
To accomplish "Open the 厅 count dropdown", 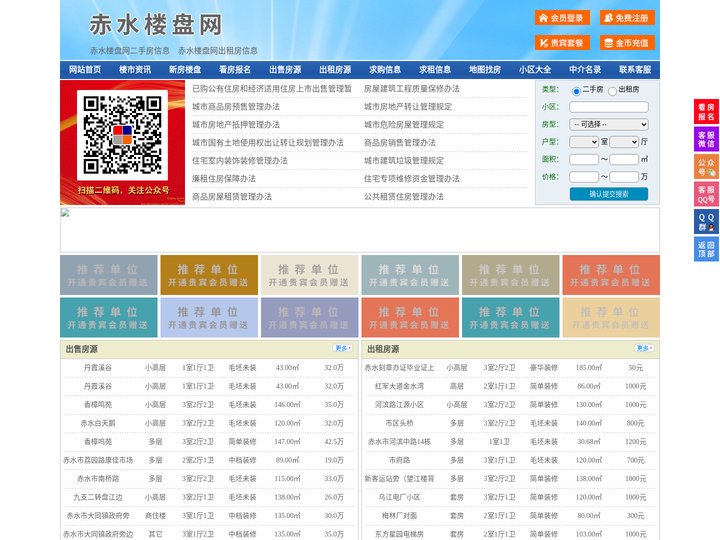I will pos(624,142).
